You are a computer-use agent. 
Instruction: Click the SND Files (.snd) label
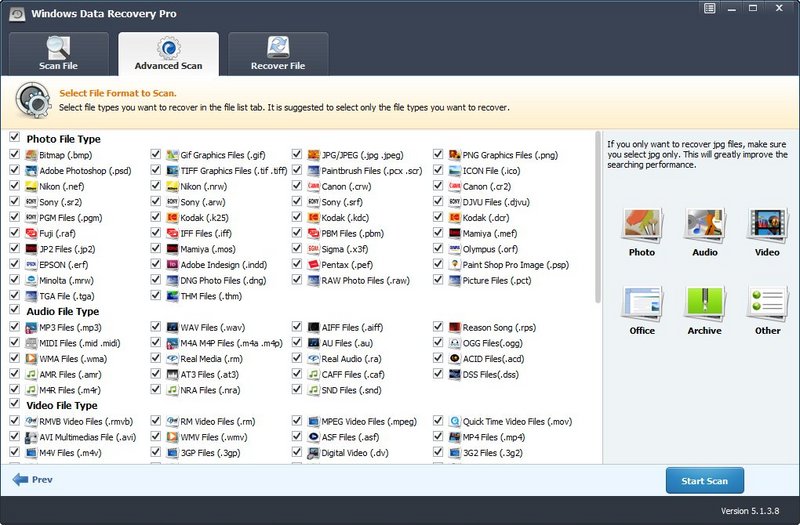click(x=352, y=390)
